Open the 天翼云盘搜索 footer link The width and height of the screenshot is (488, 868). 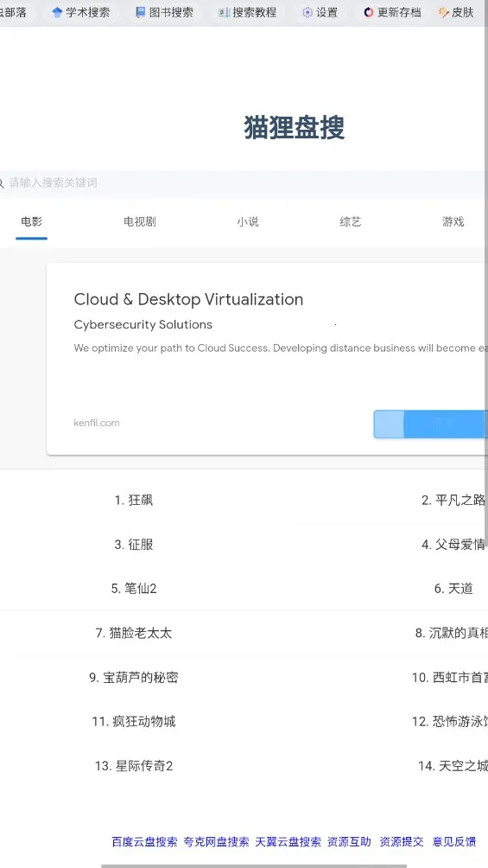click(288, 841)
